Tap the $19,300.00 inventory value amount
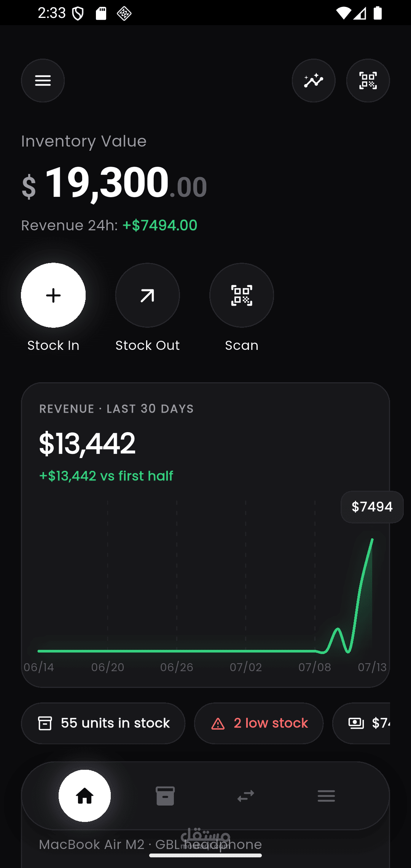Screen dimensions: 411x868 [114, 183]
